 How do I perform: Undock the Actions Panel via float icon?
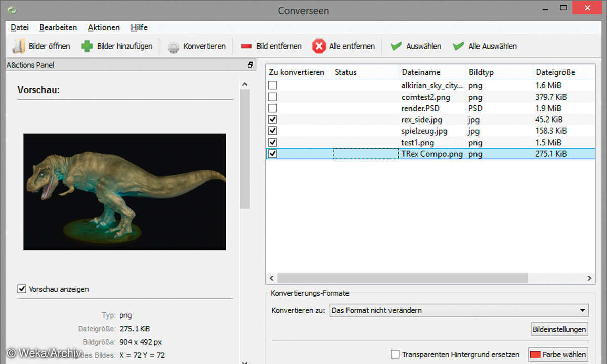[250, 65]
